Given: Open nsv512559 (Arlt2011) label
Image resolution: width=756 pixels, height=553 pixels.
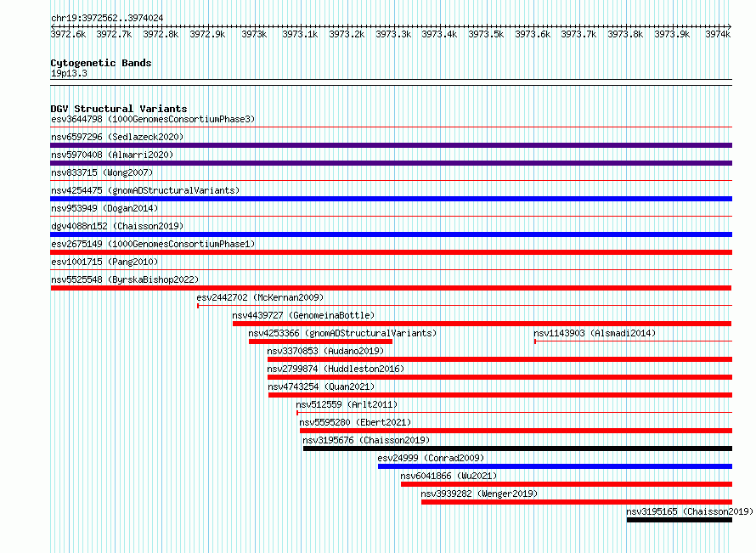Looking at the screenshot, I should [347, 404].
